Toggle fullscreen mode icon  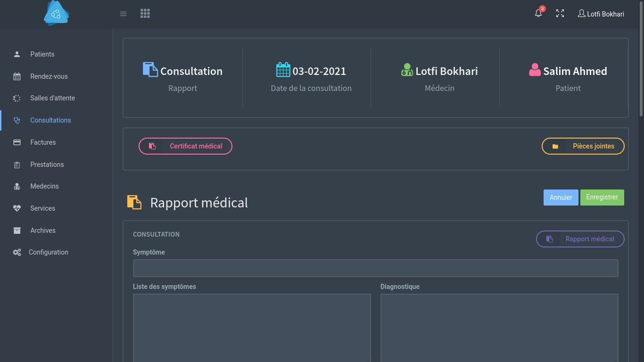(560, 14)
